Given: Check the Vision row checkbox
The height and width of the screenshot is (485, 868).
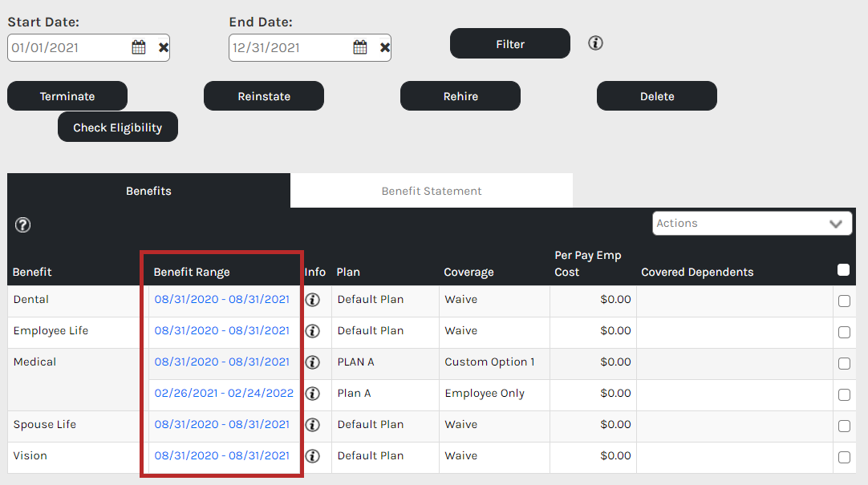Looking at the screenshot, I should (x=844, y=458).
